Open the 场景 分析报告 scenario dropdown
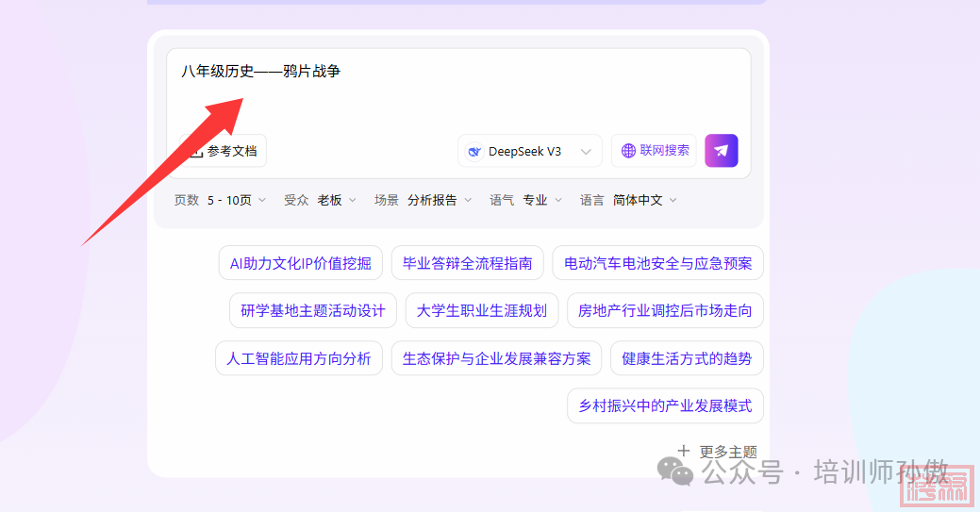 point(424,200)
